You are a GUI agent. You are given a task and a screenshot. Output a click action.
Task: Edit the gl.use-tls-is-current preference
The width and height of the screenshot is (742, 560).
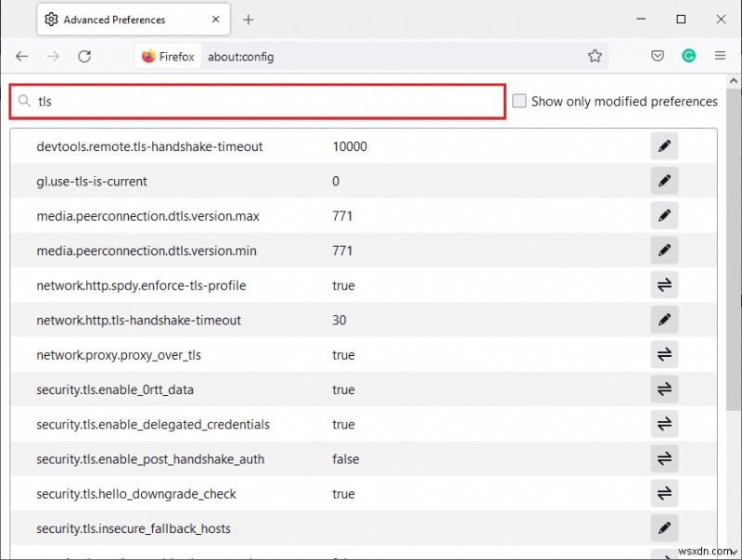[x=664, y=180]
